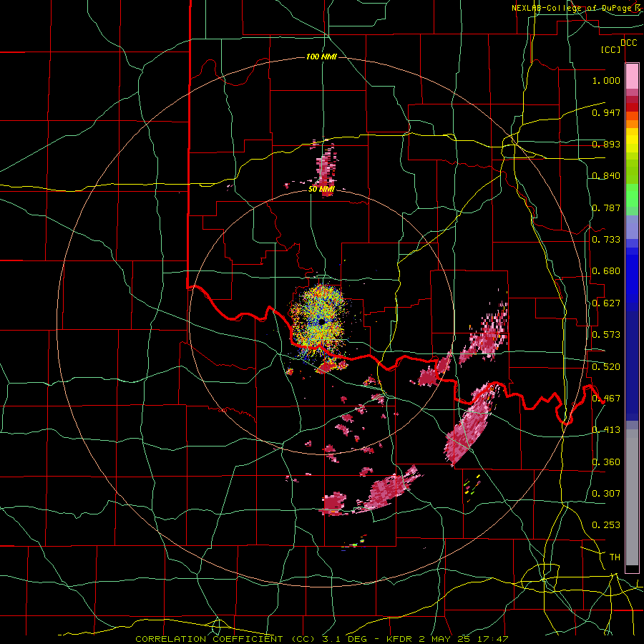
Task: Select the 0.307 scale value
Action: click(x=606, y=493)
